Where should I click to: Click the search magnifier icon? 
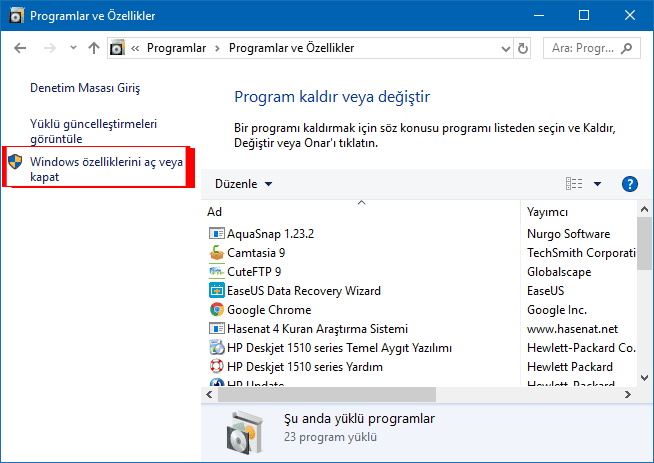(x=626, y=48)
